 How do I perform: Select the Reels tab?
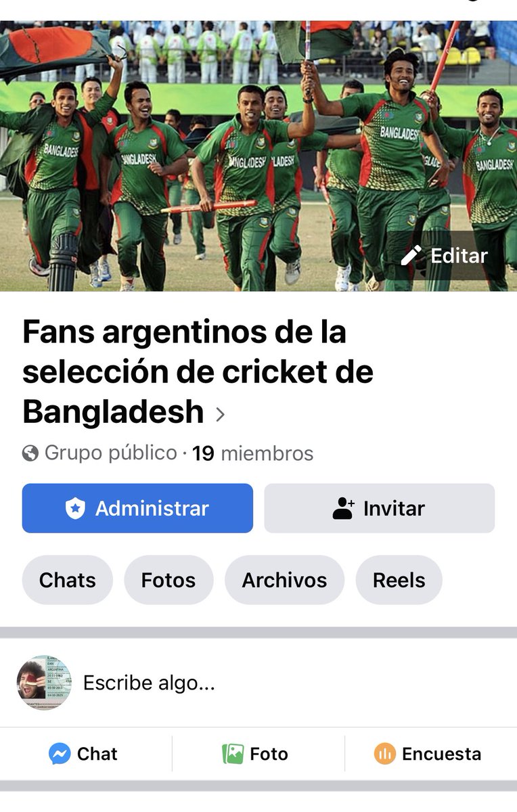coord(399,580)
